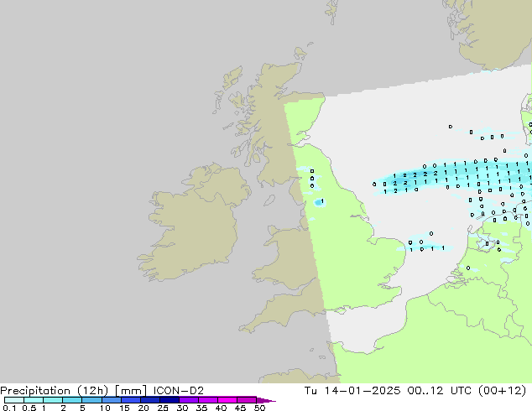Click the "00..12 UTC" time range text
532x411 pixels.
pyautogui.click(x=440, y=391)
